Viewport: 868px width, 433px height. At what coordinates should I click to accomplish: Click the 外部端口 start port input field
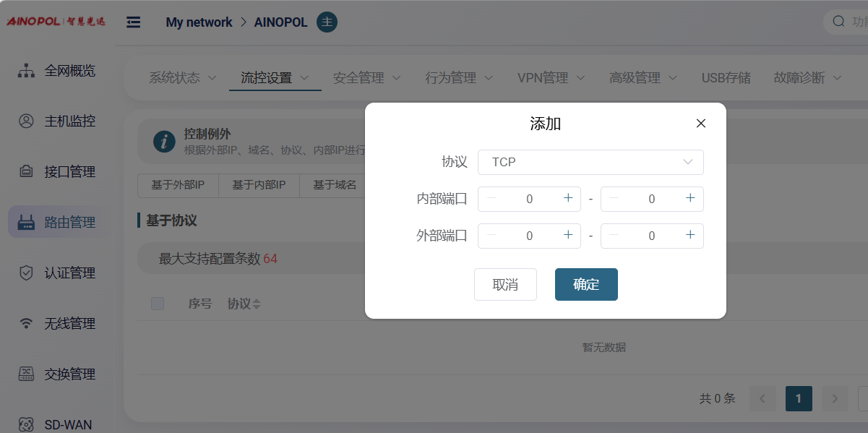pyautogui.click(x=529, y=236)
